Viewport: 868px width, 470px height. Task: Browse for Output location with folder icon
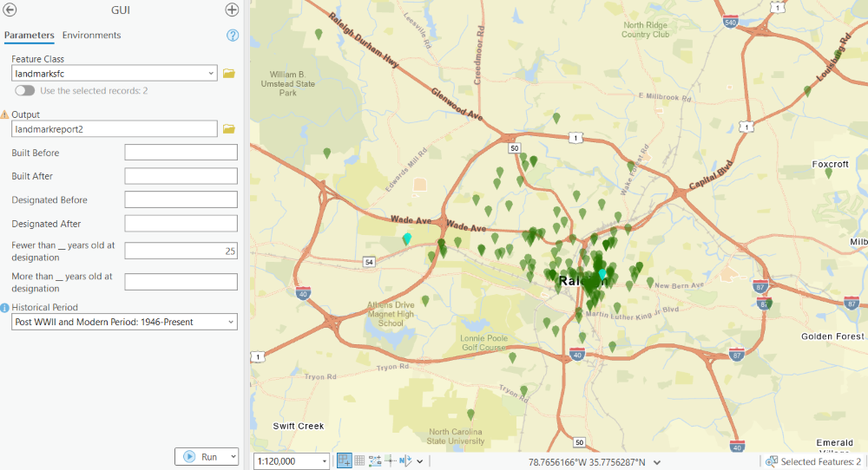pyautogui.click(x=229, y=129)
